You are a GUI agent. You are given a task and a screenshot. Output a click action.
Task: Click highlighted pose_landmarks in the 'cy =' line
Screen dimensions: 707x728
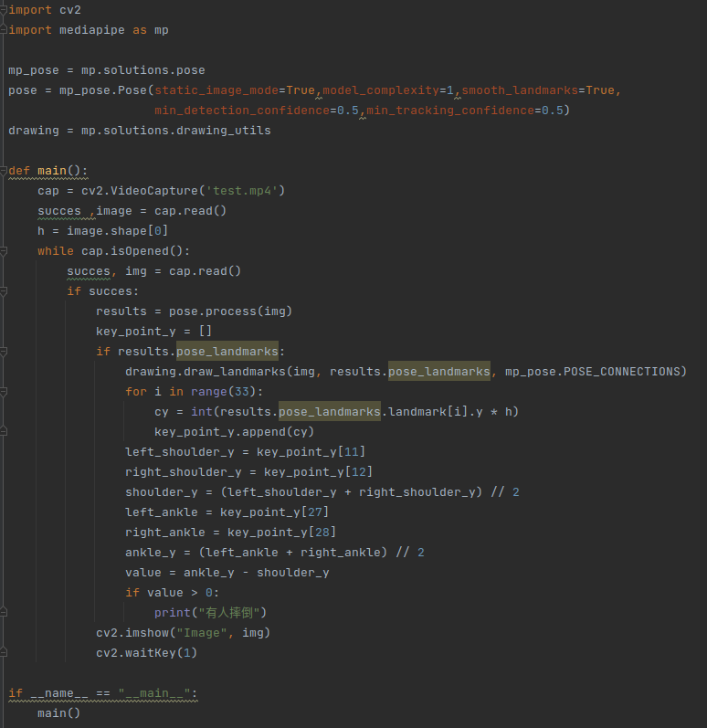[x=330, y=412]
